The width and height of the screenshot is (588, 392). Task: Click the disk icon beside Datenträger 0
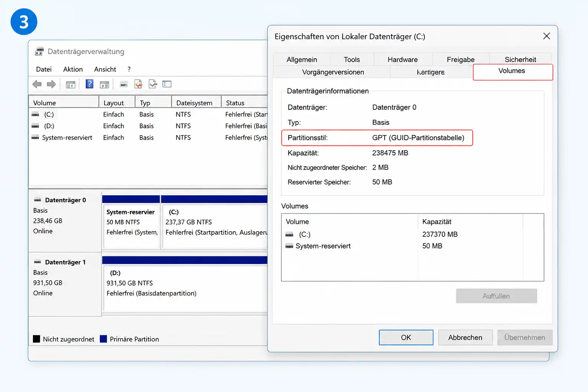38,200
